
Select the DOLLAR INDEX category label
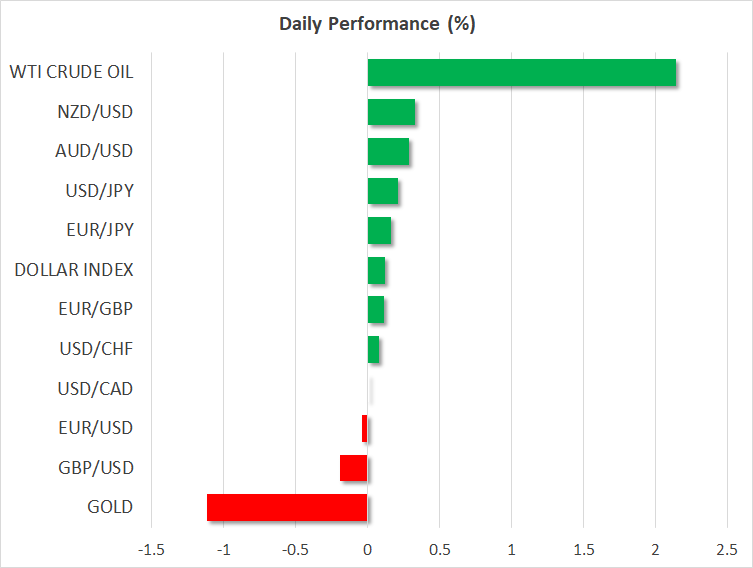point(74,270)
